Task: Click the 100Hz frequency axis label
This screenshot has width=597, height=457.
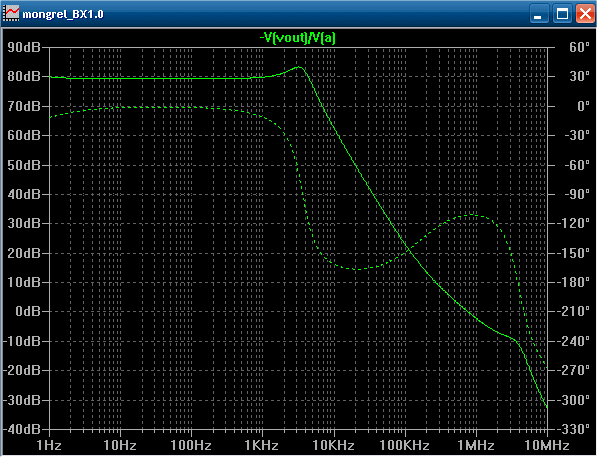Action: pos(191,445)
